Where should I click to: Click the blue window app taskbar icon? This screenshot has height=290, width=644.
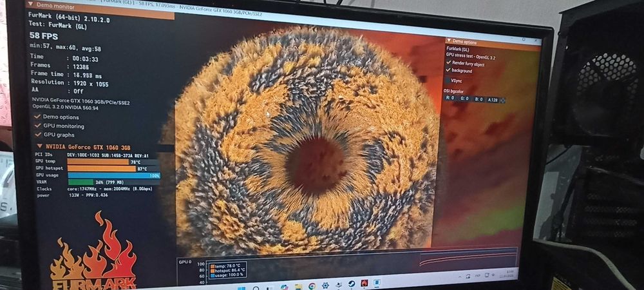(377, 283)
